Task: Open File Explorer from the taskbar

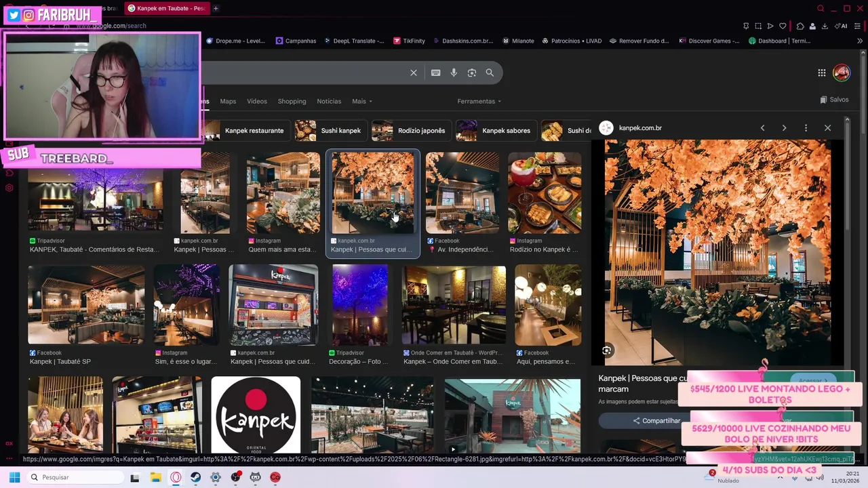Action: click(155, 477)
